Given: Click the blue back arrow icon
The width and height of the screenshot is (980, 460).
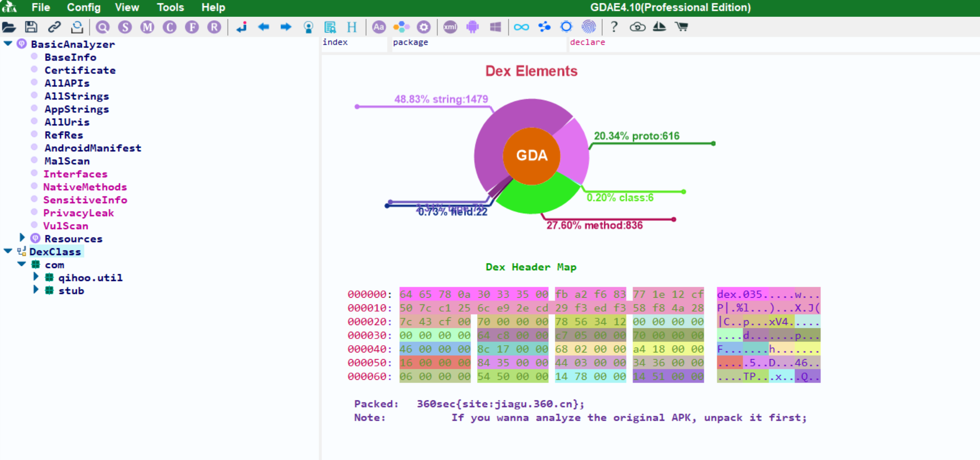Looking at the screenshot, I should pos(263,27).
